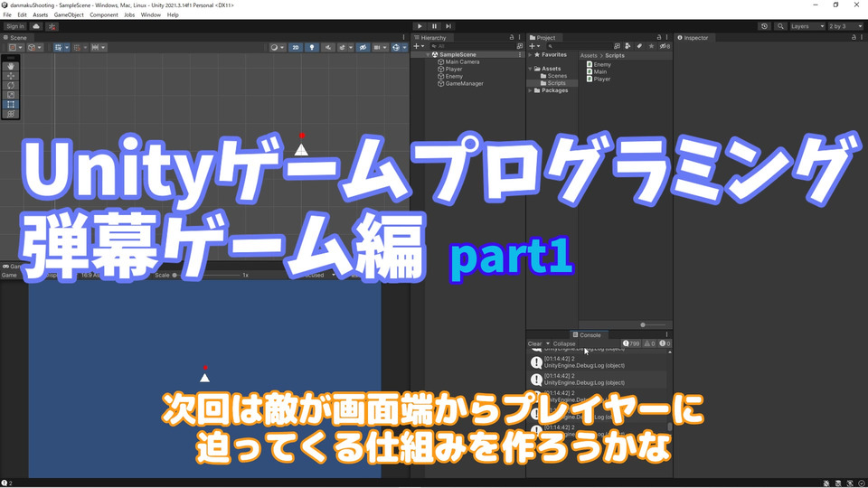Open the Assets menu
The width and height of the screenshot is (868, 488).
click(x=41, y=15)
